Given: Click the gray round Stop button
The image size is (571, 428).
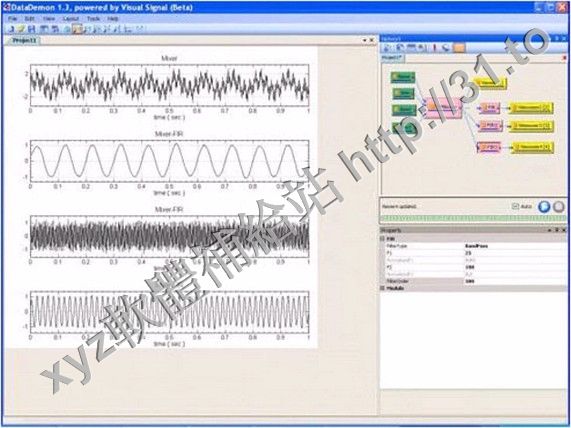Looking at the screenshot, I should 559,207.
